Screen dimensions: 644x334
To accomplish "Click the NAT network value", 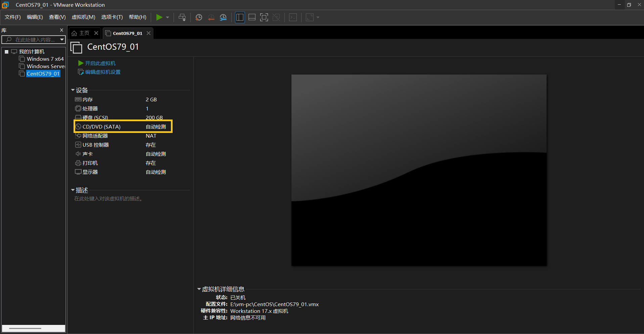I will 151,136.
